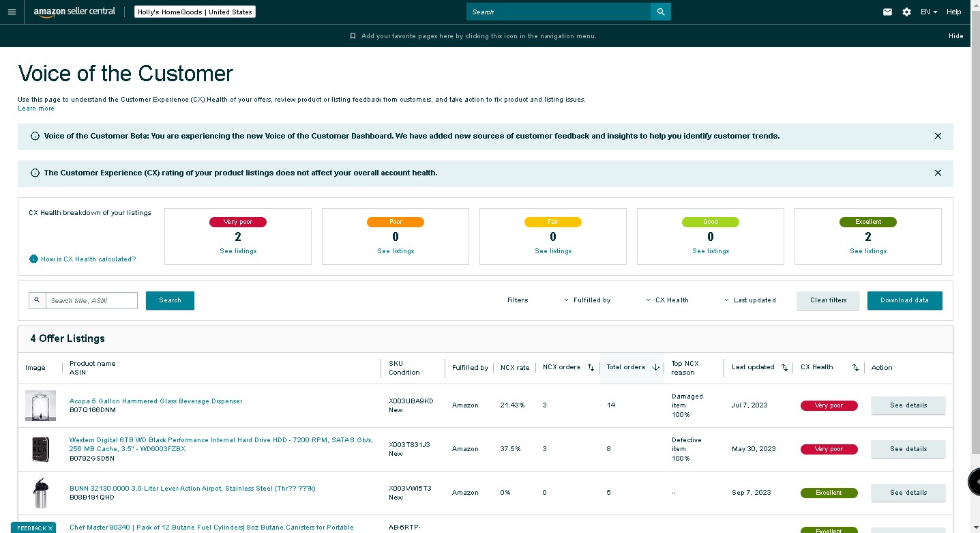Expand the Last updated filter dropdown
Viewport: 980px width, 533px height.
(749, 300)
